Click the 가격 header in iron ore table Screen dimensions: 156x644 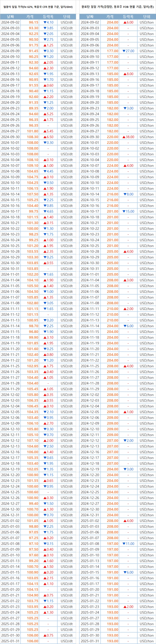click(30, 17)
